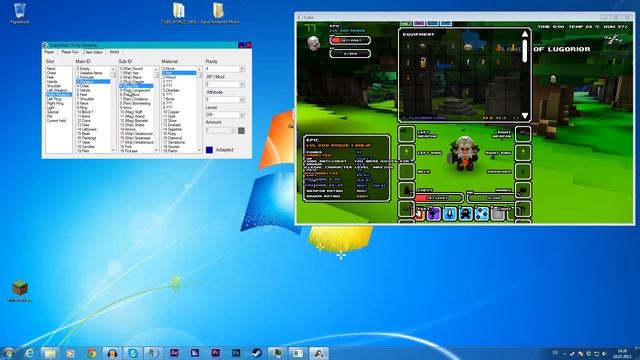This screenshot has width=640, height=360.
Task: Adjust the Amount value stepper
Action: (x=233, y=130)
